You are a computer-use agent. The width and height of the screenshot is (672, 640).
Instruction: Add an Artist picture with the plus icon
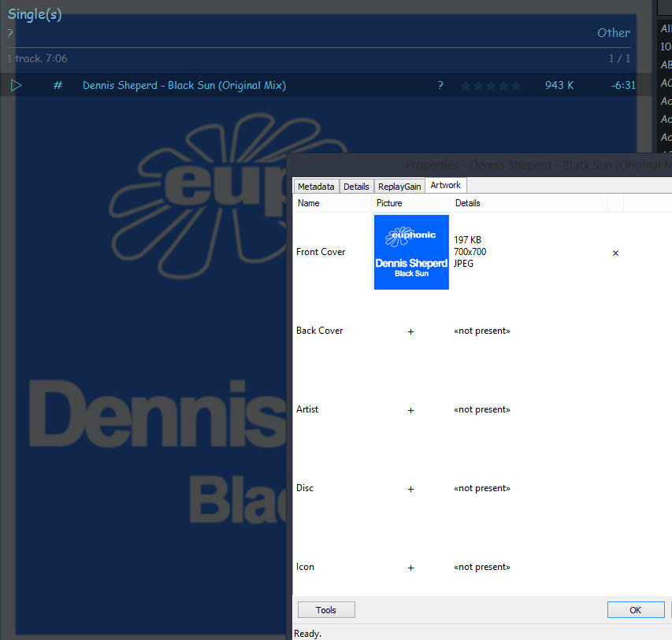click(410, 410)
